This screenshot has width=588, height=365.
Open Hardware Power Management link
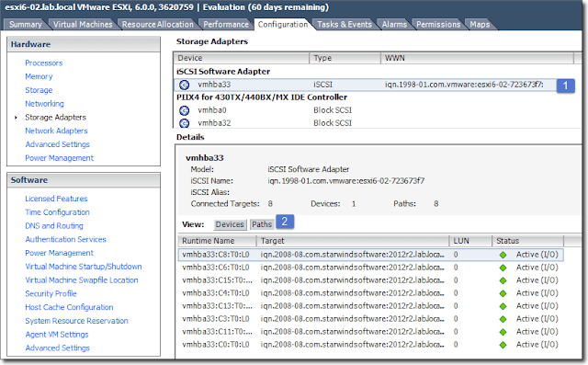(59, 158)
